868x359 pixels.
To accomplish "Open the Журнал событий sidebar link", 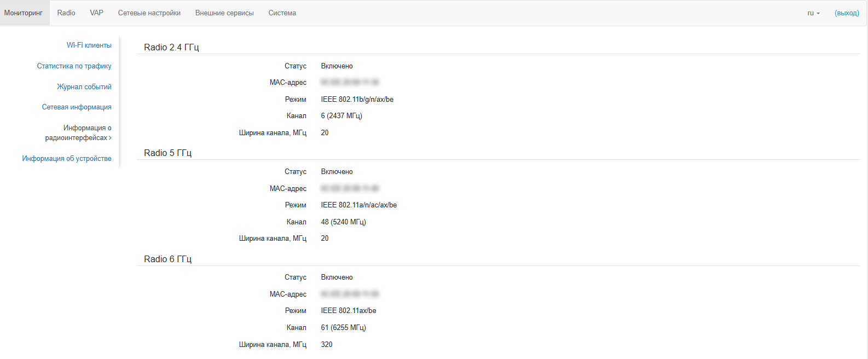I will [x=84, y=87].
